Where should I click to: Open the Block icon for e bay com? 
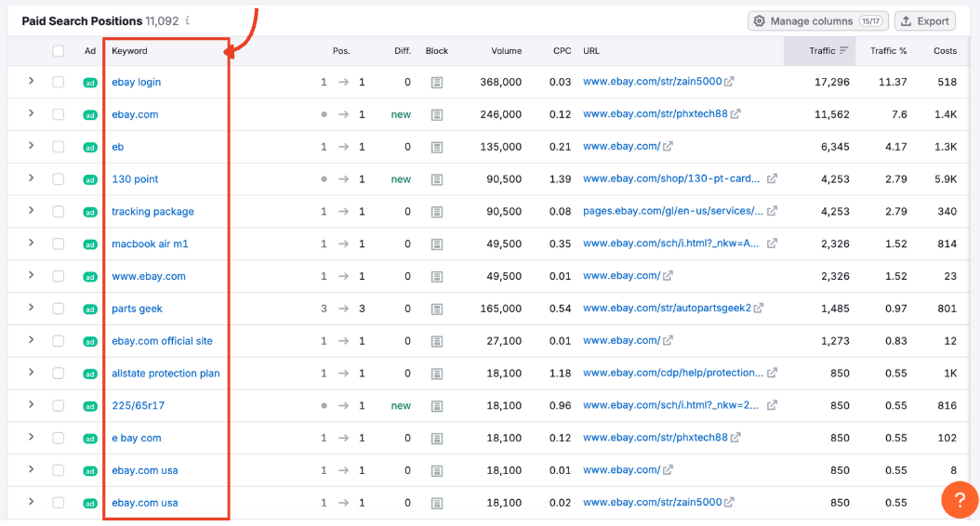tap(437, 439)
